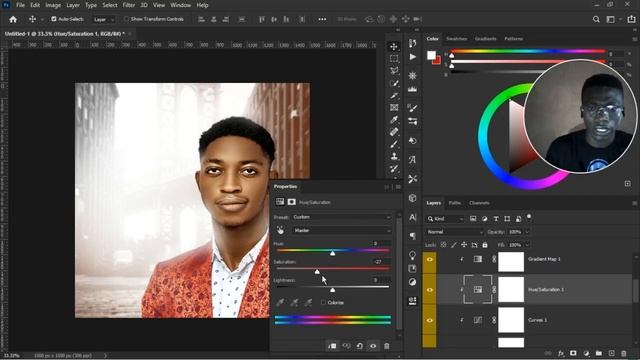The image size is (640, 360).
Task: Open the Opacity value dropdown arrow
Action: point(527,232)
